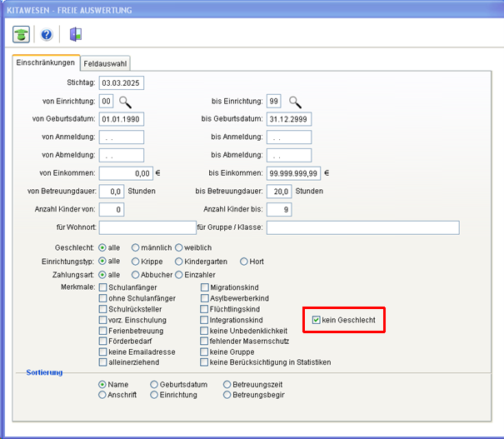The height and width of the screenshot is (439, 504).
Task: Uncheck the kein Geschlecht checkbox
Action: [x=317, y=320]
